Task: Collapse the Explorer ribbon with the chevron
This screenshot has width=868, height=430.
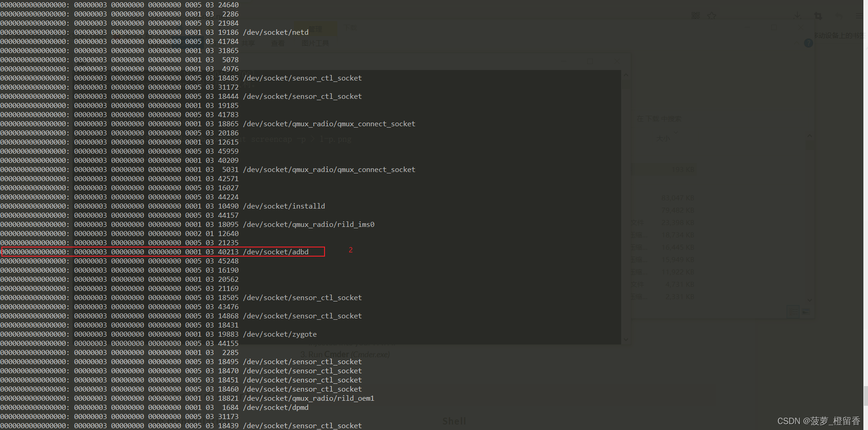Action: [x=796, y=43]
